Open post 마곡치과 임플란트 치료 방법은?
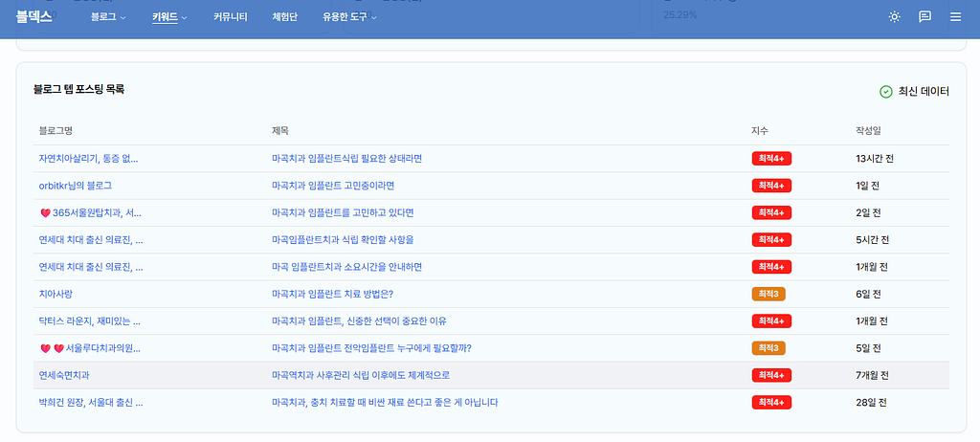Screen dimensions: 980x442 [332, 294]
